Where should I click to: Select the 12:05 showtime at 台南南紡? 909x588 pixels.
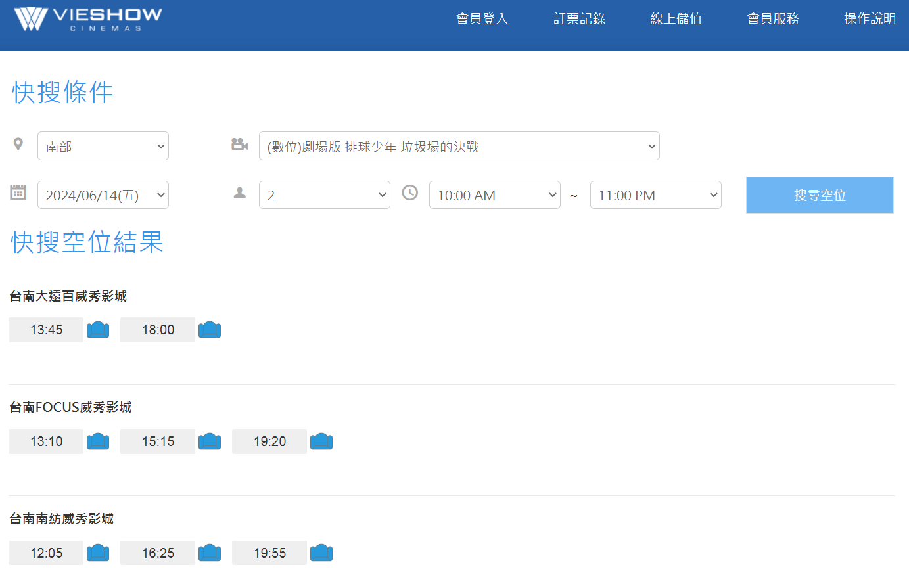46,553
